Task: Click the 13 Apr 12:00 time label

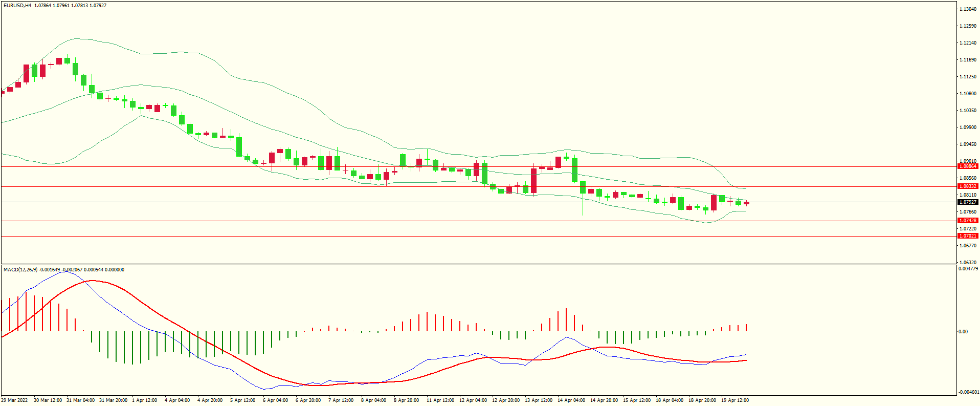Action: tap(539, 400)
